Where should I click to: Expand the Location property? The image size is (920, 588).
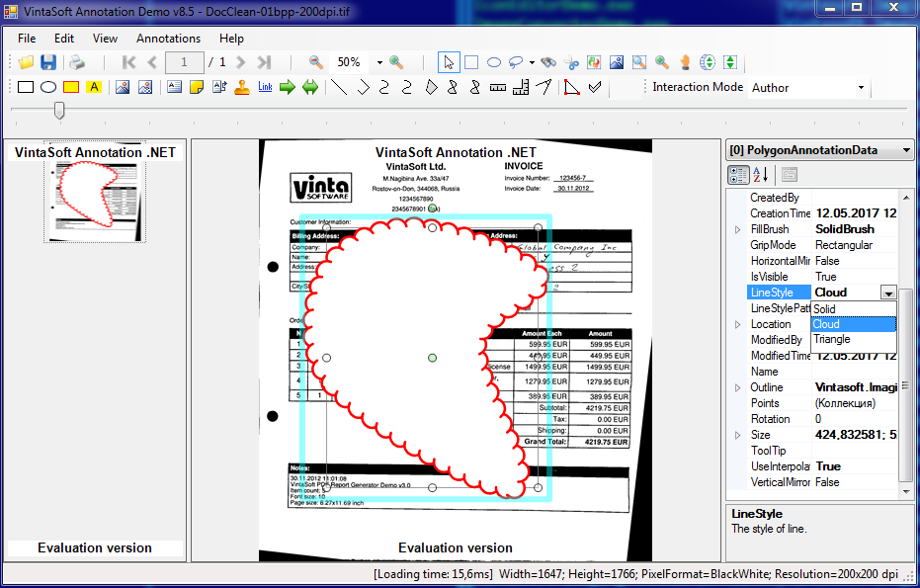pyautogui.click(x=737, y=324)
